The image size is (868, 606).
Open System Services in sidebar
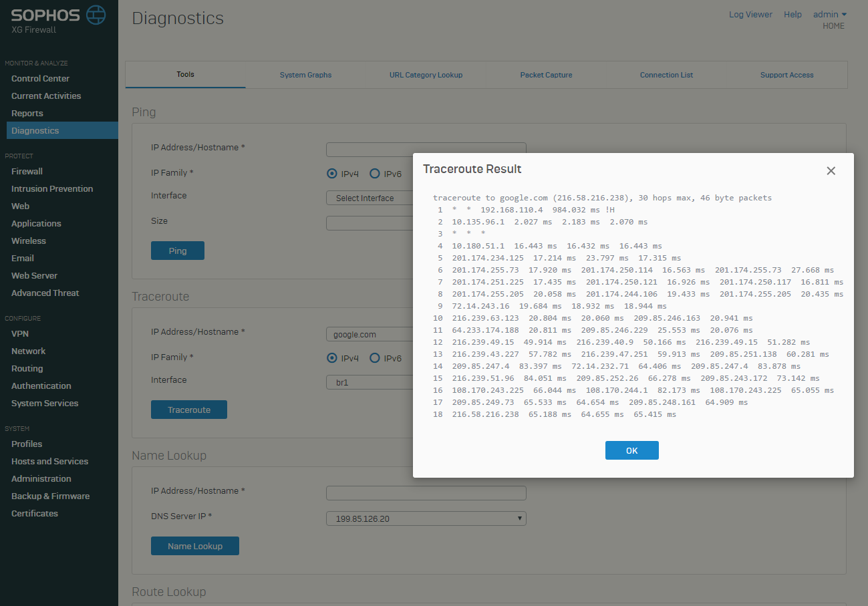tap(45, 403)
